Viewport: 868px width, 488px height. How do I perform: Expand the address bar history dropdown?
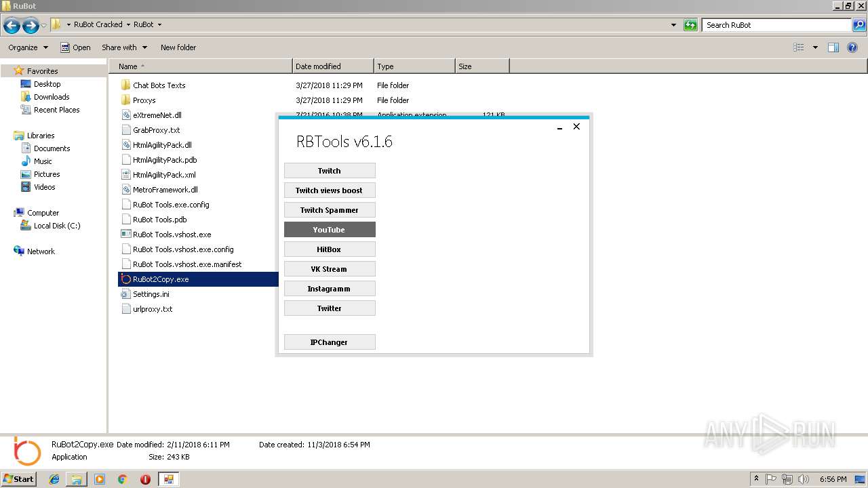click(673, 25)
